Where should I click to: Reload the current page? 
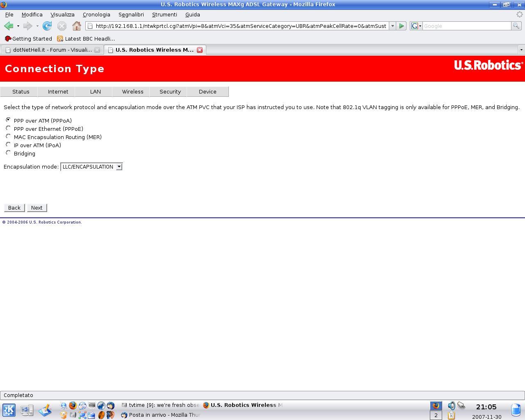click(47, 26)
